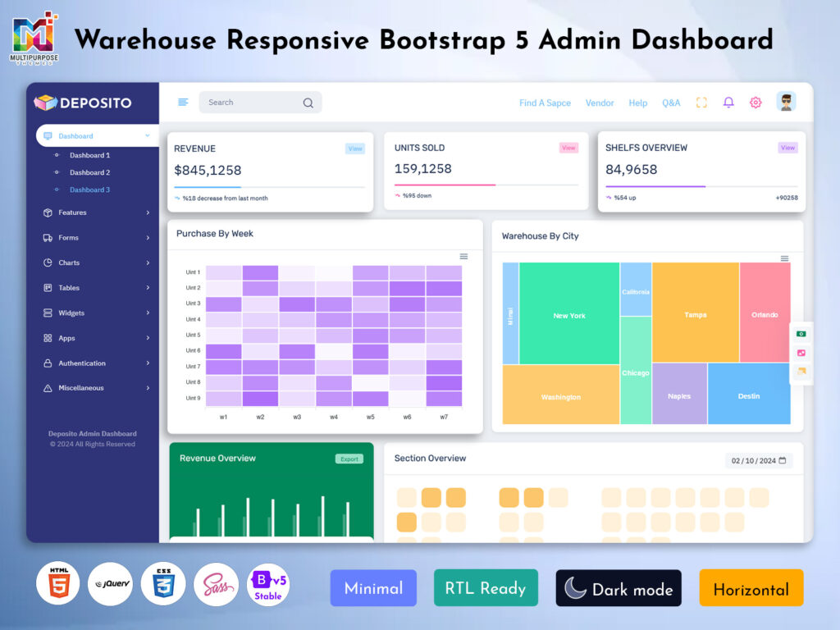Image resolution: width=840 pixels, height=630 pixels.
Task: Click Export on Revenue Overview
Action: click(349, 459)
